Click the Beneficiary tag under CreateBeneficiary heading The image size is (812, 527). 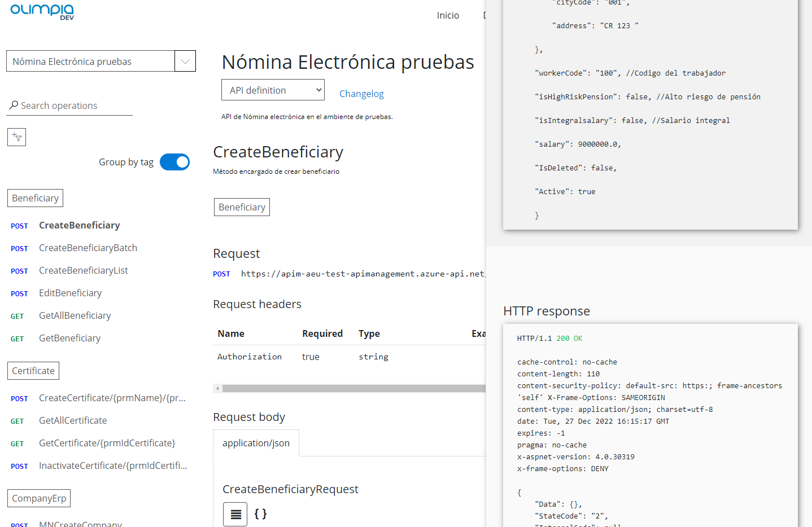pyautogui.click(x=242, y=207)
